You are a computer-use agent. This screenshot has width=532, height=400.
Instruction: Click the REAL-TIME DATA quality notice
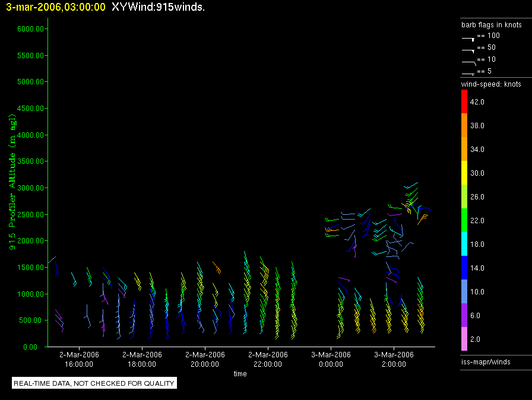coord(94,383)
